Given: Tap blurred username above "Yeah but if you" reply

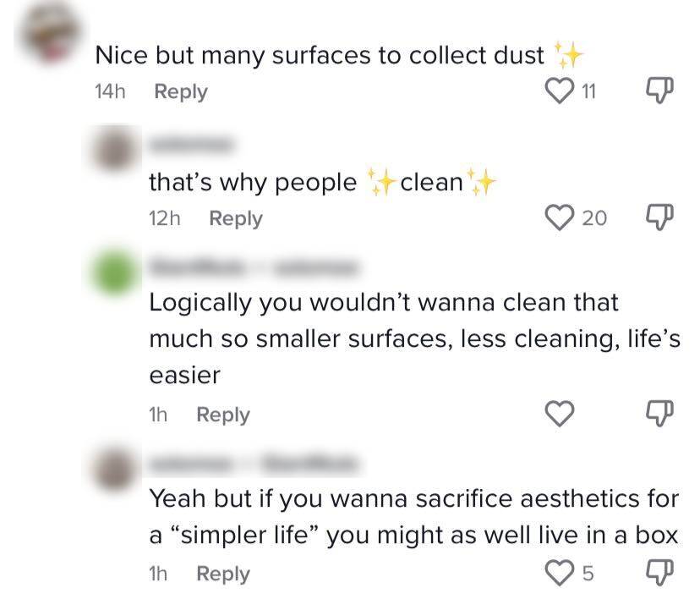Looking at the screenshot, I should click(x=254, y=464).
